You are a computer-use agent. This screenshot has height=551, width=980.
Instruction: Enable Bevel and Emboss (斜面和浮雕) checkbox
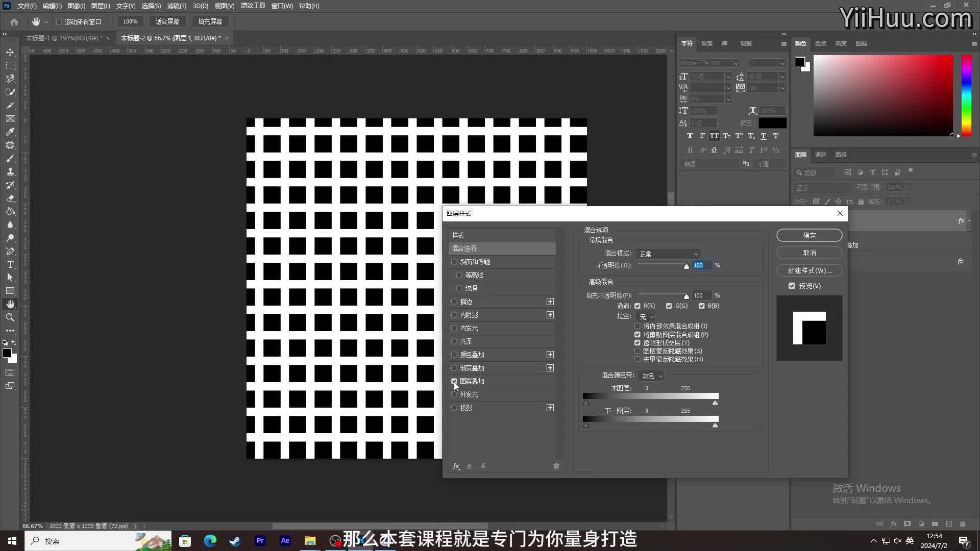click(454, 262)
